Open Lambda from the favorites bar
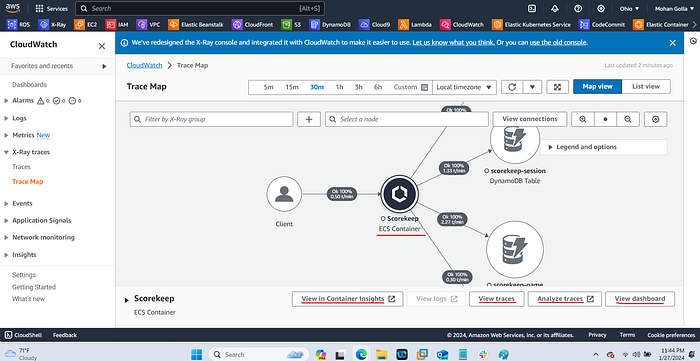This screenshot has width=700, height=361. click(x=415, y=25)
